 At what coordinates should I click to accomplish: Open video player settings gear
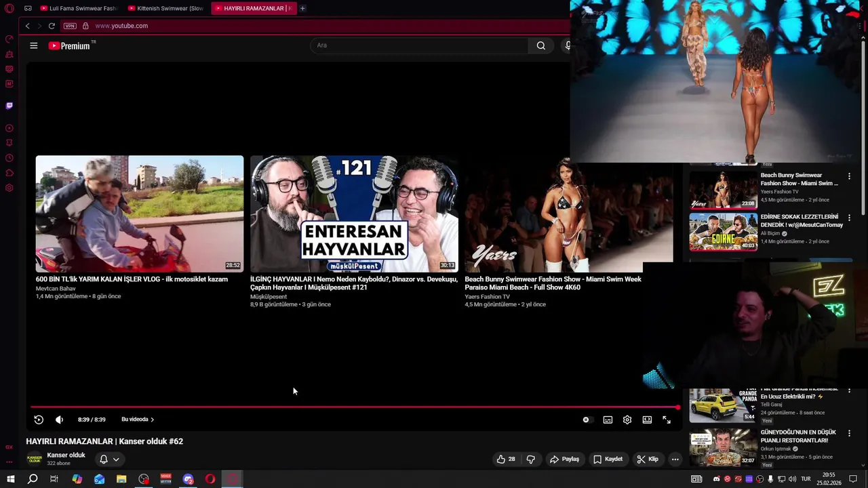point(627,420)
